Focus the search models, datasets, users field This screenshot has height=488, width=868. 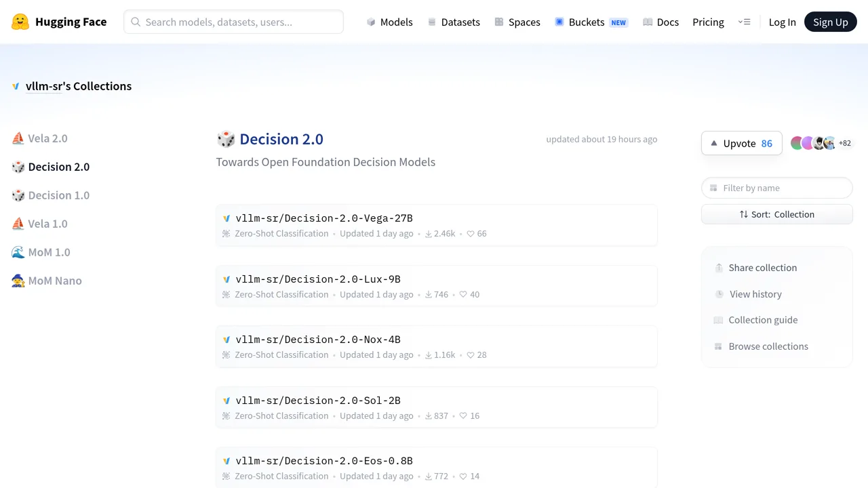click(233, 22)
